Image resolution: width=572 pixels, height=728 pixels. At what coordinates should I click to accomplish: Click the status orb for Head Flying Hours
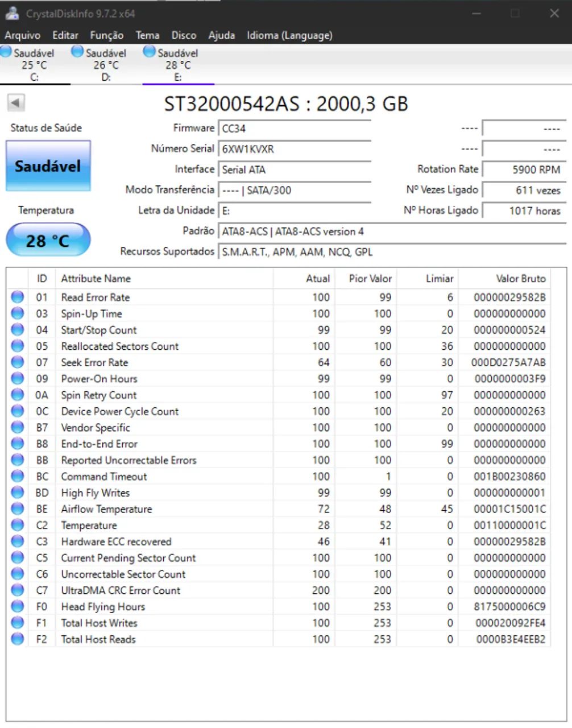coord(18,607)
